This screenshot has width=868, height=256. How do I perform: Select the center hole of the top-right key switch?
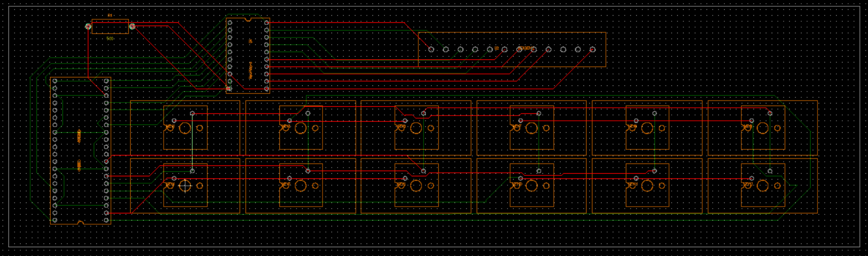click(763, 128)
